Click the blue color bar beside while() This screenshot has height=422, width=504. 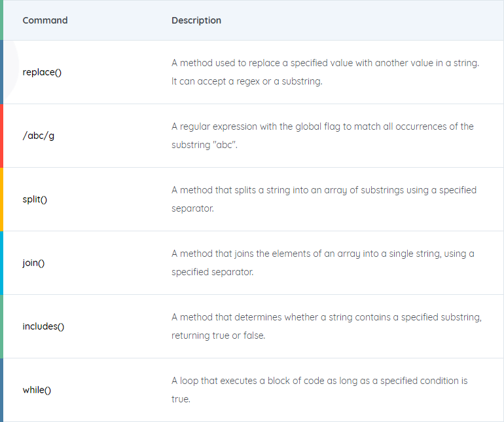[1, 390]
